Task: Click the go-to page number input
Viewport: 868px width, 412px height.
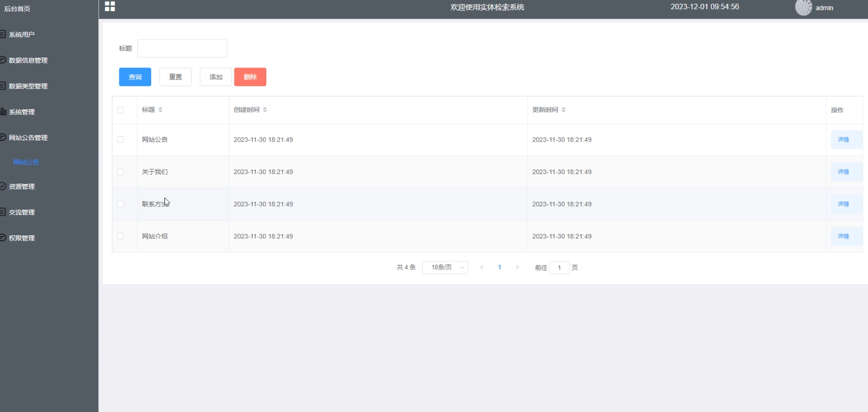Action: [x=559, y=268]
